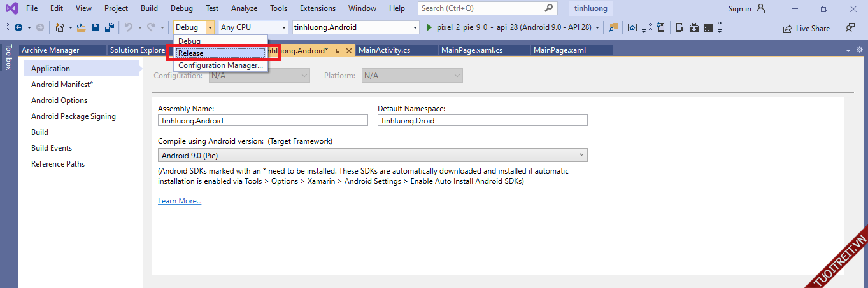
Task: Click the Live Share button
Action: point(807,28)
